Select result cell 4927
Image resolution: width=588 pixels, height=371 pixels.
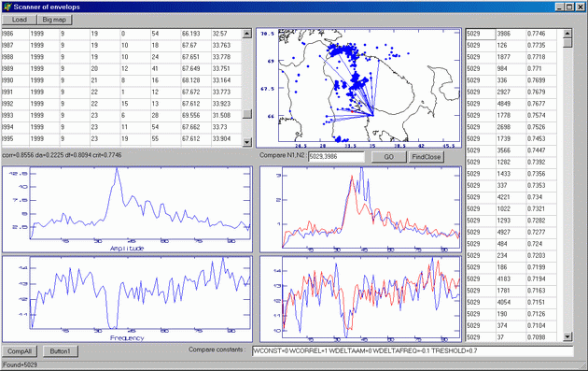511,232
